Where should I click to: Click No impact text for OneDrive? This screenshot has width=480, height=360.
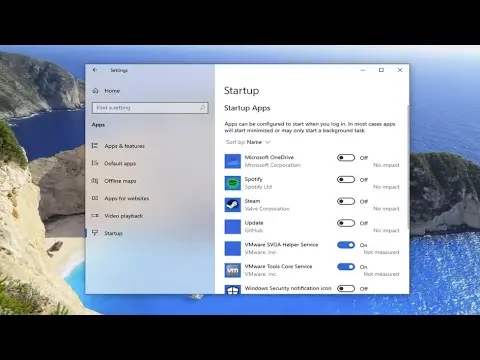pos(386,165)
